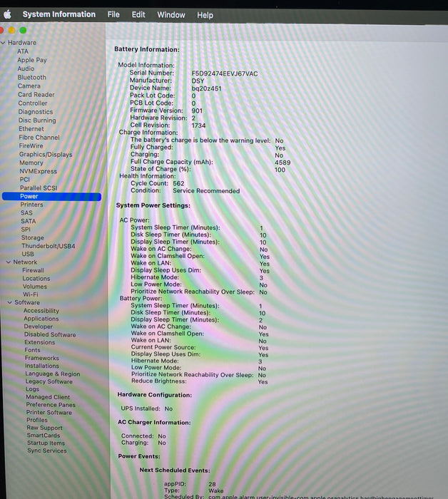Open the System Information menu
The height and width of the screenshot is (499, 448).
pyautogui.click(x=59, y=14)
